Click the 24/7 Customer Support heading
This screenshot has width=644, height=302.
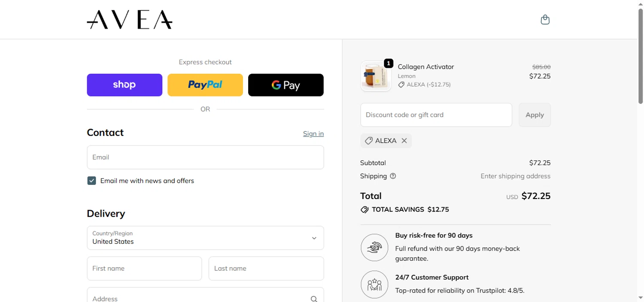tap(432, 278)
